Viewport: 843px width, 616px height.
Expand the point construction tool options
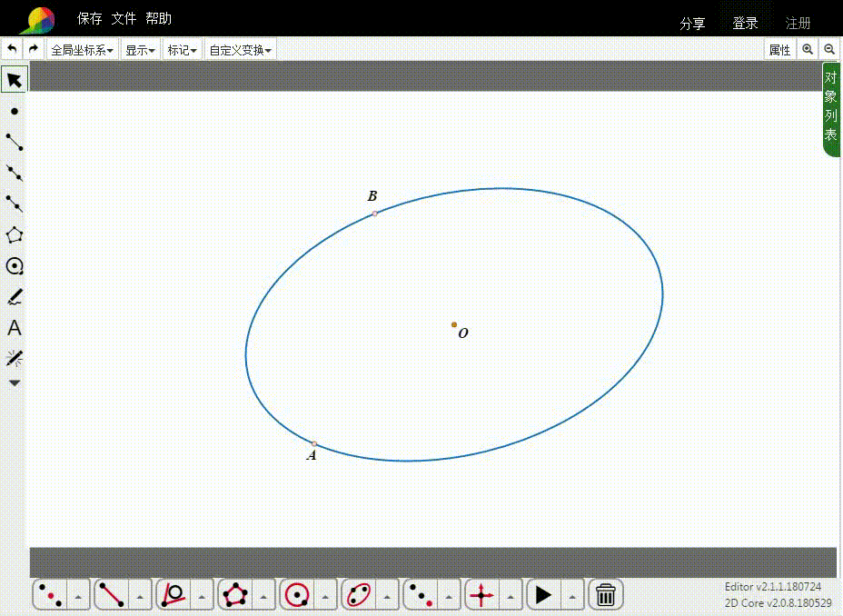tap(78, 596)
